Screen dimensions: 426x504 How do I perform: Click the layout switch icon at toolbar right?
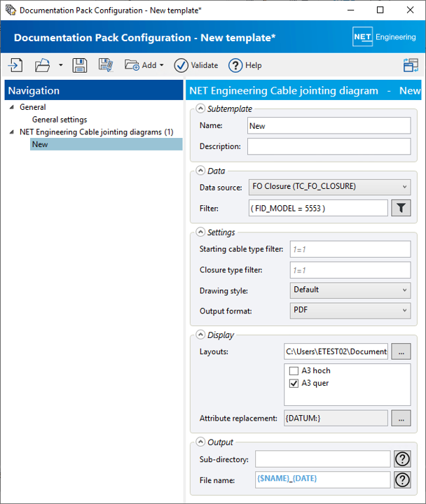click(x=411, y=65)
